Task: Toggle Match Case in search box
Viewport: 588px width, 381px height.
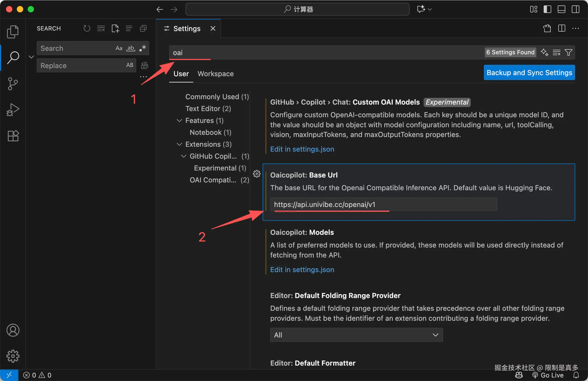Action: click(119, 48)
